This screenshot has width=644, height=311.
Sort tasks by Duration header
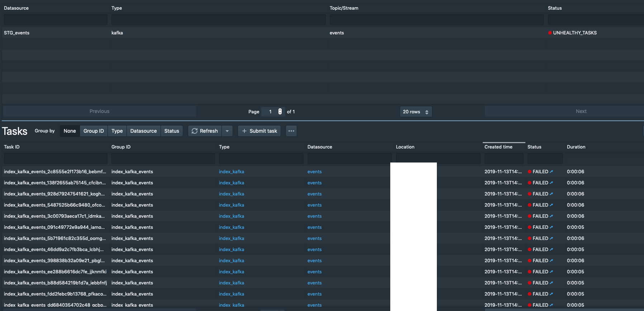pos(576,147)
